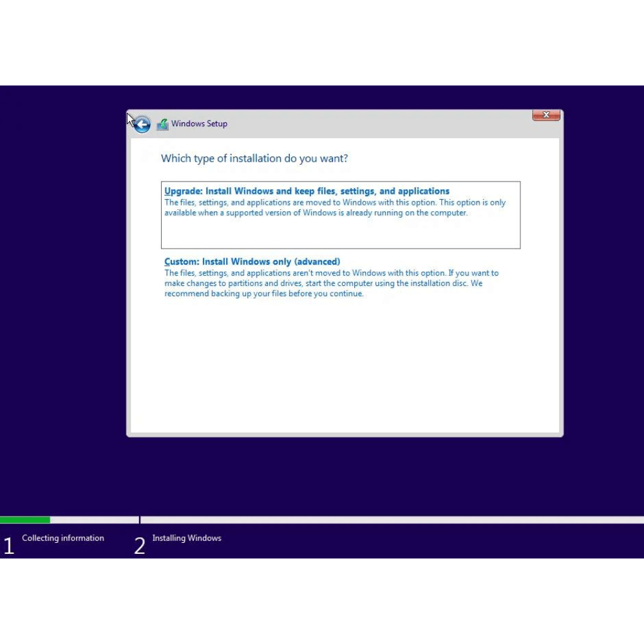Image resolution: width=644 pixels, height=644 pixels.
Task: Click the Custom option description paragraph
Action: 331,283
